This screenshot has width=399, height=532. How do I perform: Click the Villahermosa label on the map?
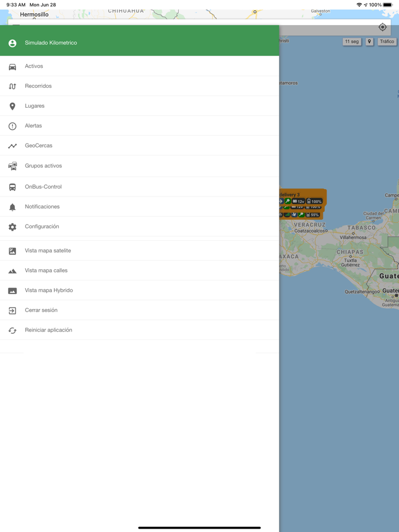pyautogui.click(x=353, y=238)
